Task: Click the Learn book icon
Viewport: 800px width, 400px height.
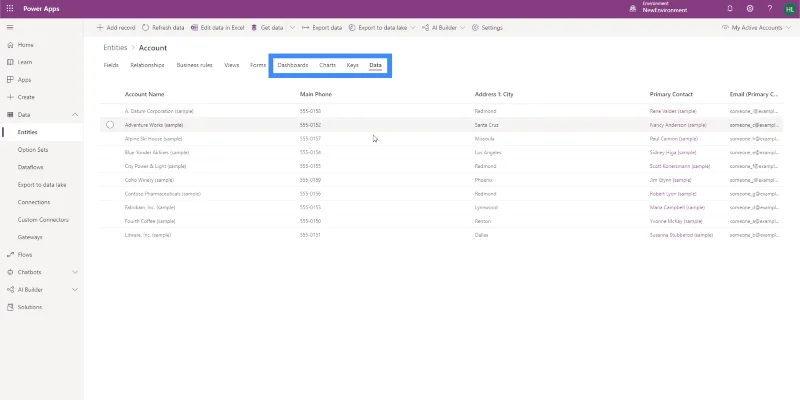Action: coord(10,62)
